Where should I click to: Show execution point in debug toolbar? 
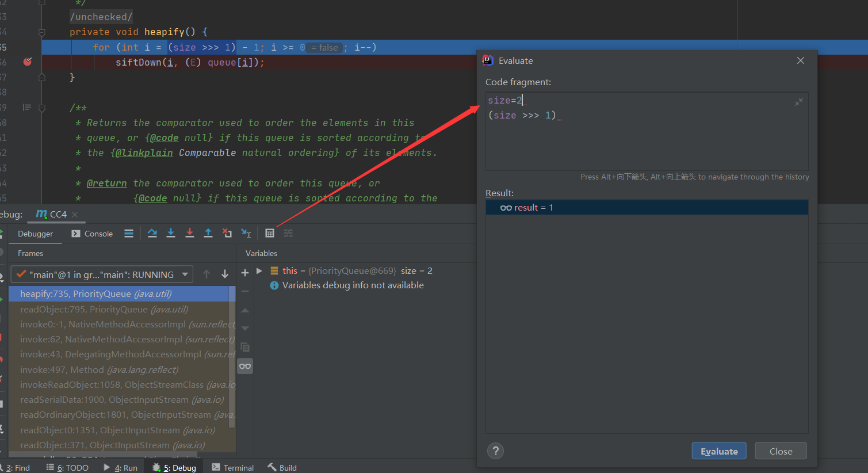pyautogui.click(x=129, y=233)
